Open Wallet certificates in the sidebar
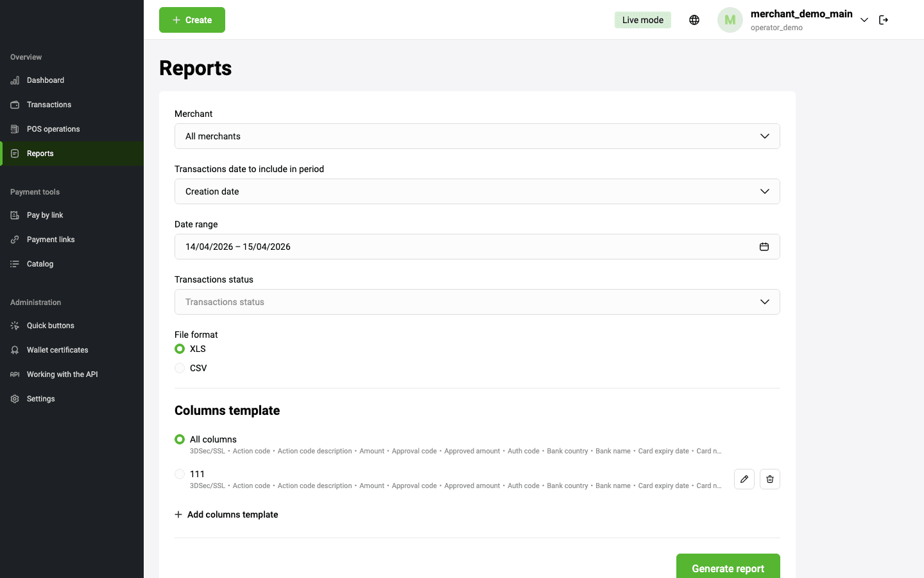This screenshot has width=924, height=578. [57, 350]
